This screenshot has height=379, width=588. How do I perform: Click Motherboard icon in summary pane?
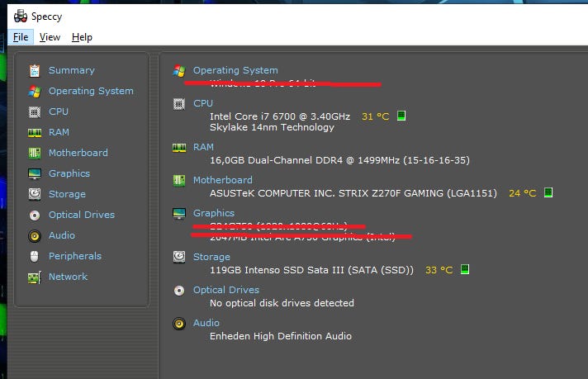(179, 181)
